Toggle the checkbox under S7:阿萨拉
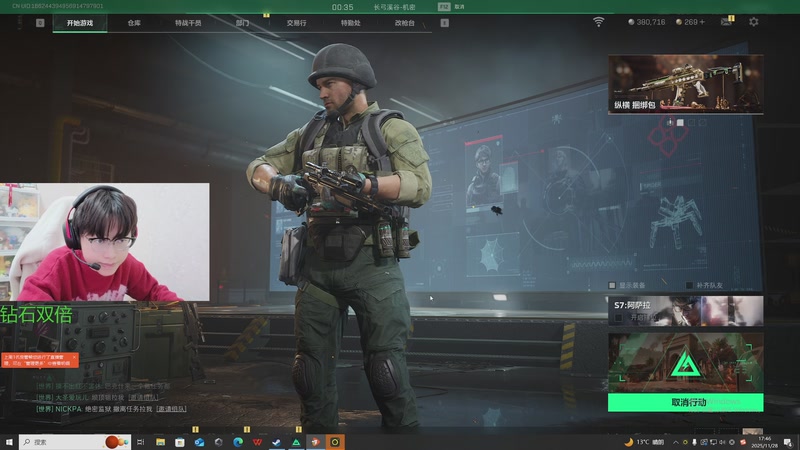800x450 pixels. (618, 318)
